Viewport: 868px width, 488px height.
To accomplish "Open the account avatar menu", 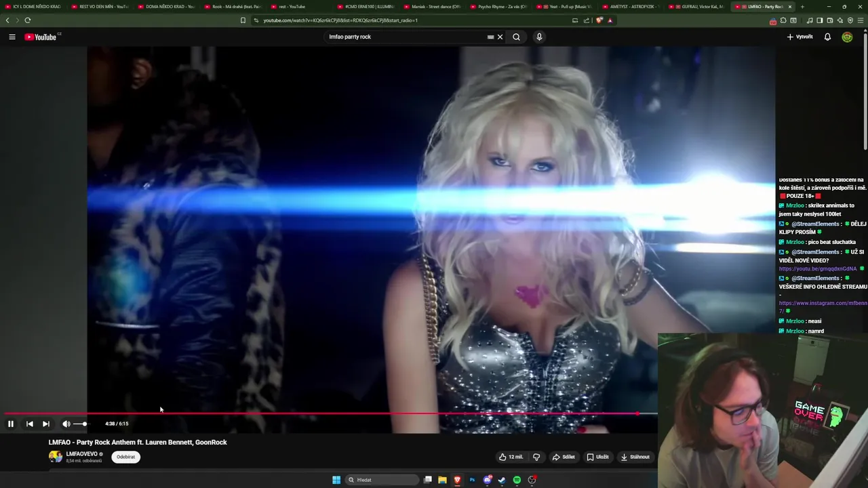I will pos(847,37).
